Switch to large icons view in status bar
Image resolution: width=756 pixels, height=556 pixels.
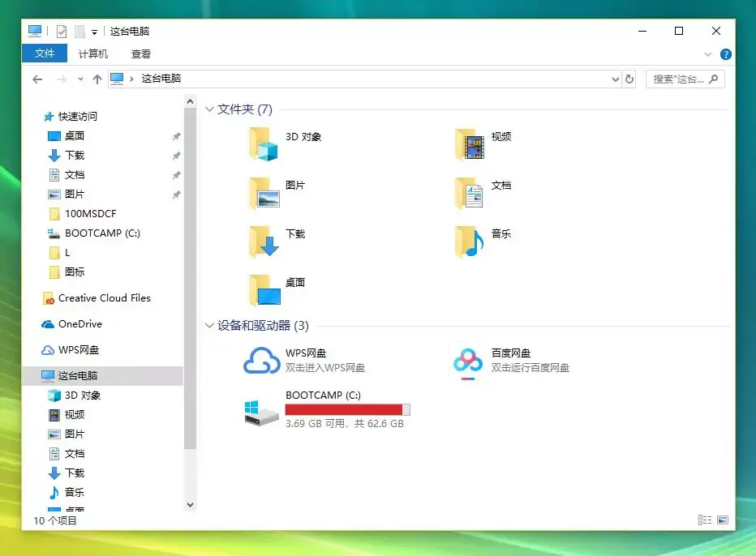[x=723, y=520]
